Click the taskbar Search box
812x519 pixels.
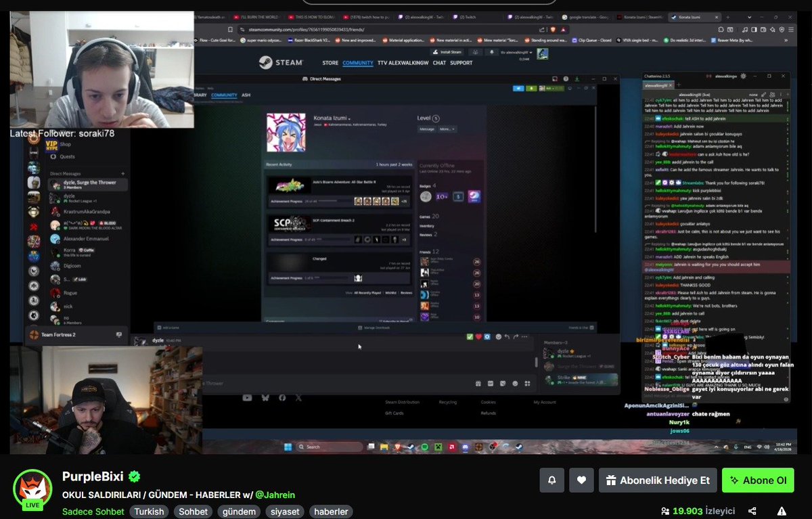329,447
